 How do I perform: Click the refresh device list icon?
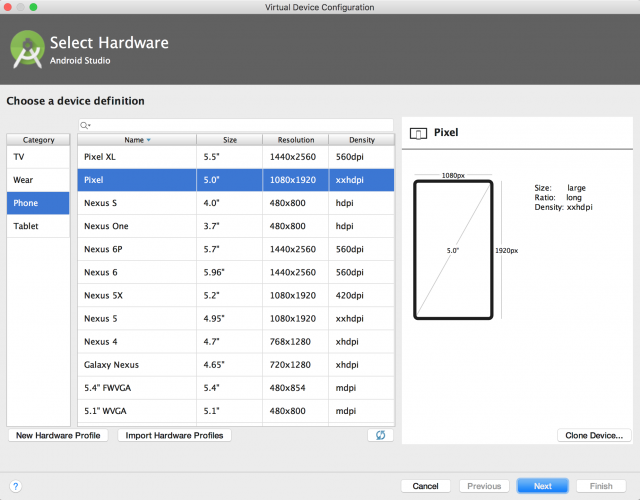coord(380,435)
